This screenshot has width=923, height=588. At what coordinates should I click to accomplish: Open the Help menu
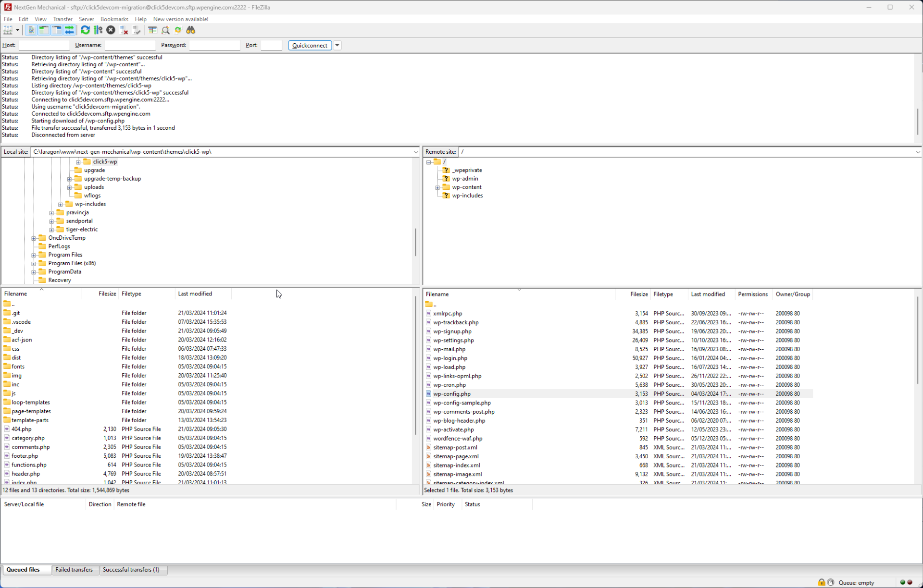[x=140, y=19]
